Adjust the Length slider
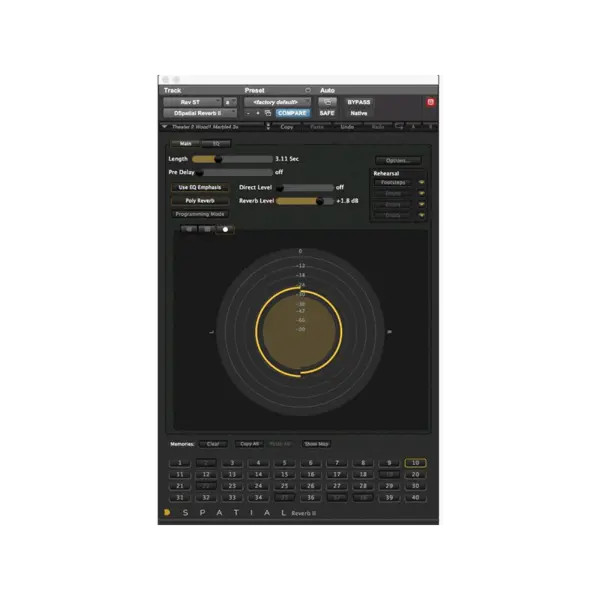 pyautogui.click(x=232, y=159)
